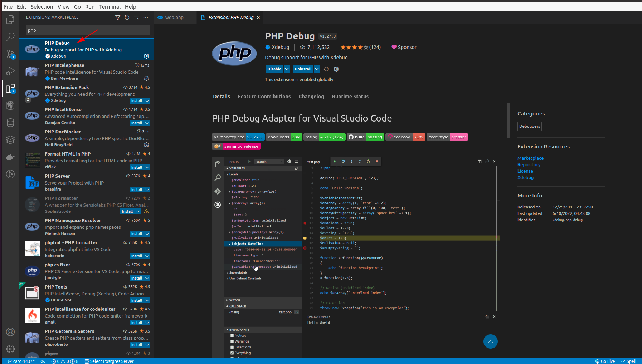
Task: Click the Disable button
Action: pos(274,69)
